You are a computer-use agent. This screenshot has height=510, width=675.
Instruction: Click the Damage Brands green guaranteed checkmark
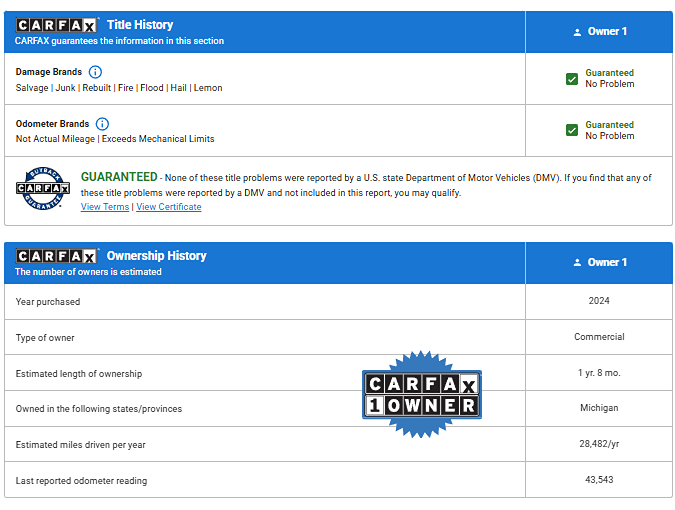point(572,79)
